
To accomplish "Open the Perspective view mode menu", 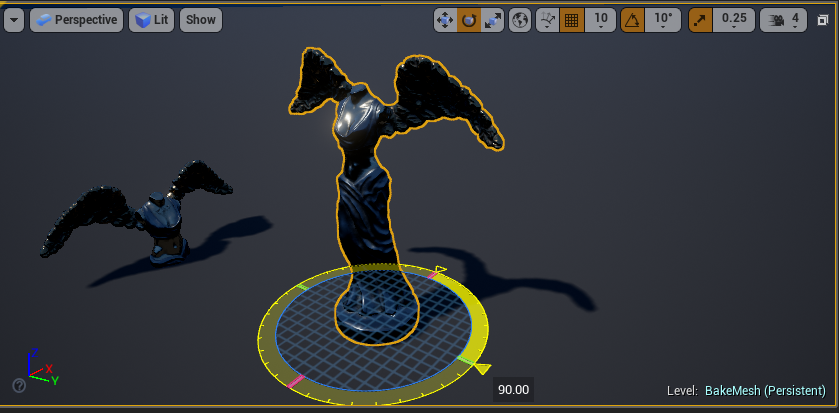I will 77,20.
